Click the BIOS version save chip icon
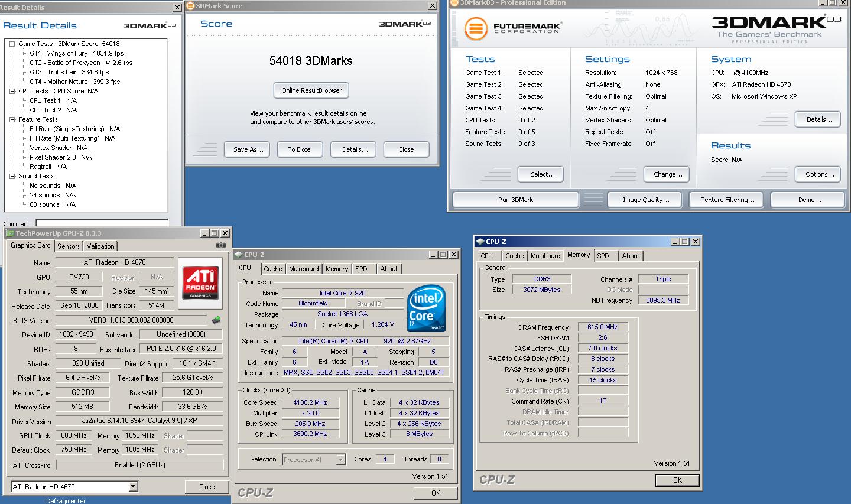Image resolution: width=851 pixels, height=504 pixels. 216,320
